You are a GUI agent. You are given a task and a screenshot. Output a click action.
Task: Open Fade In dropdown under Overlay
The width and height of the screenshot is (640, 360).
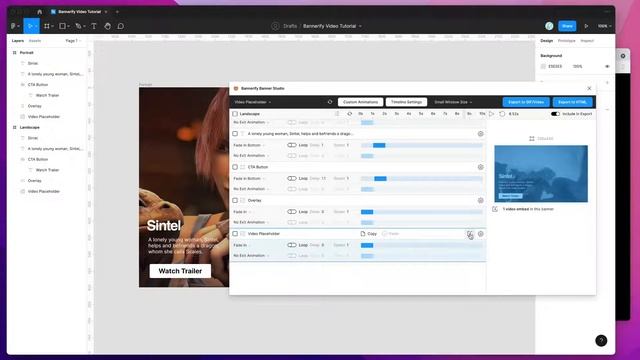click(242, 212)
